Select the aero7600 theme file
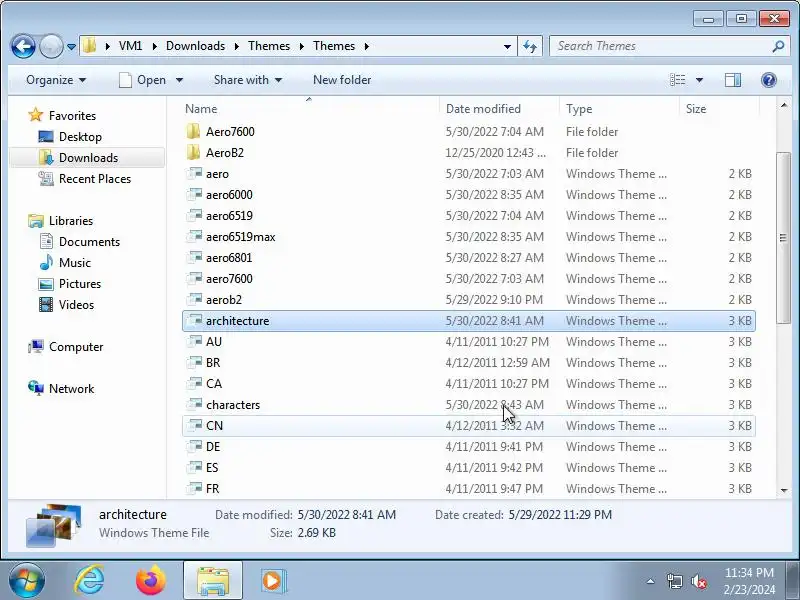The image size is (800, 600). [x=229, y=278]
